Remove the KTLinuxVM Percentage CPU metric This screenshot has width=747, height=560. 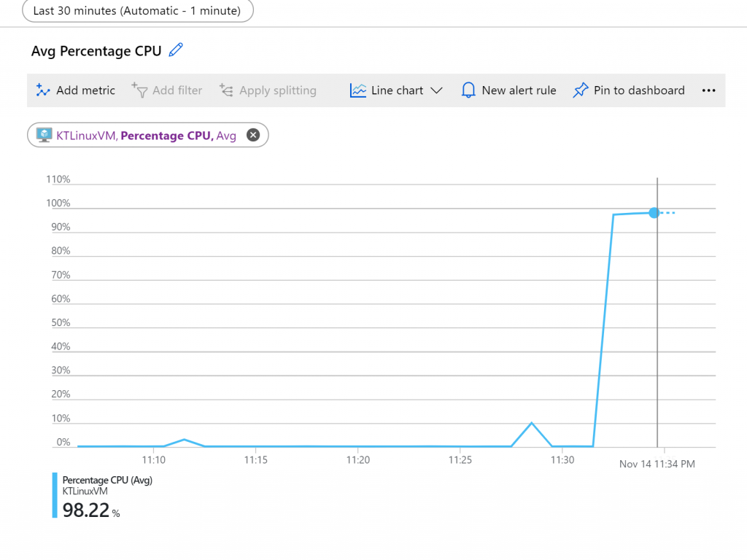253,135
